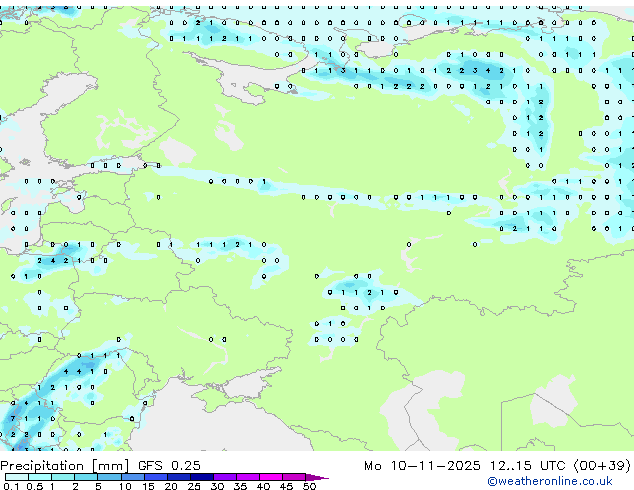634x490 pixels.
Task: Select the 35–40 mm legend color swatch
Action: point(248,477)
